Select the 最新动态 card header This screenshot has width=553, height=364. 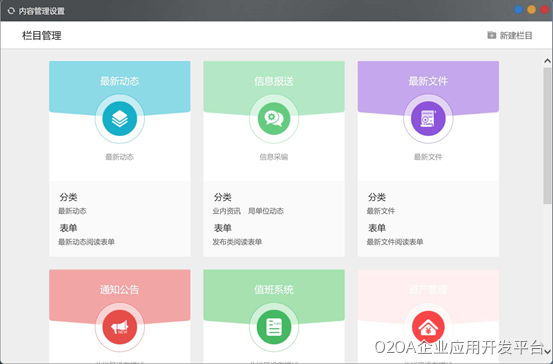(x=120, y=81)
